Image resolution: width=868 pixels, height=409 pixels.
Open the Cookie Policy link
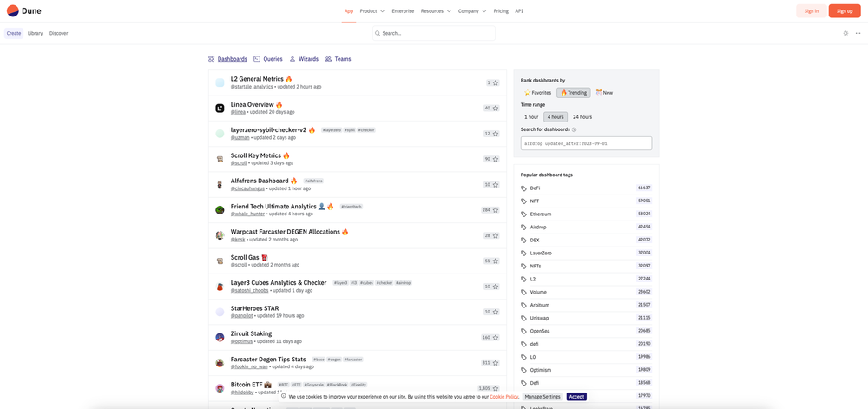point(503,397)
